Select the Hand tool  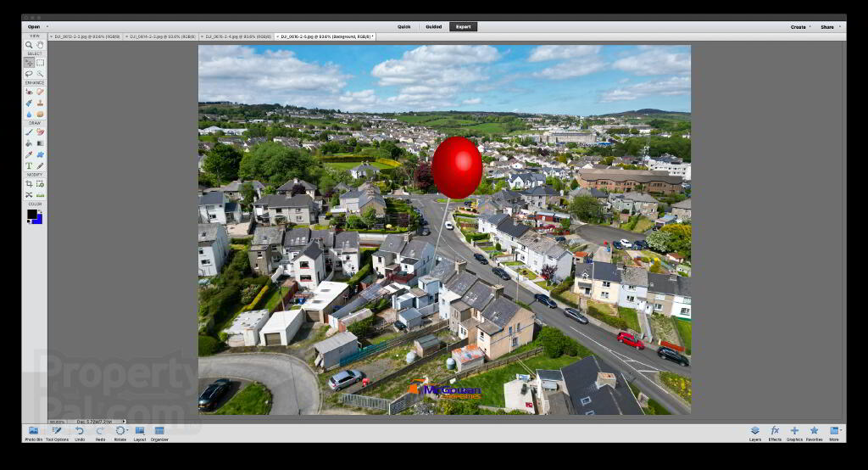point(40,45)
